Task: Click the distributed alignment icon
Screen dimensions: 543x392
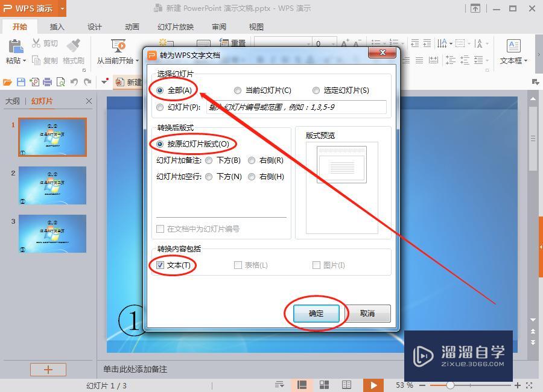Action: tap(433, 60)
